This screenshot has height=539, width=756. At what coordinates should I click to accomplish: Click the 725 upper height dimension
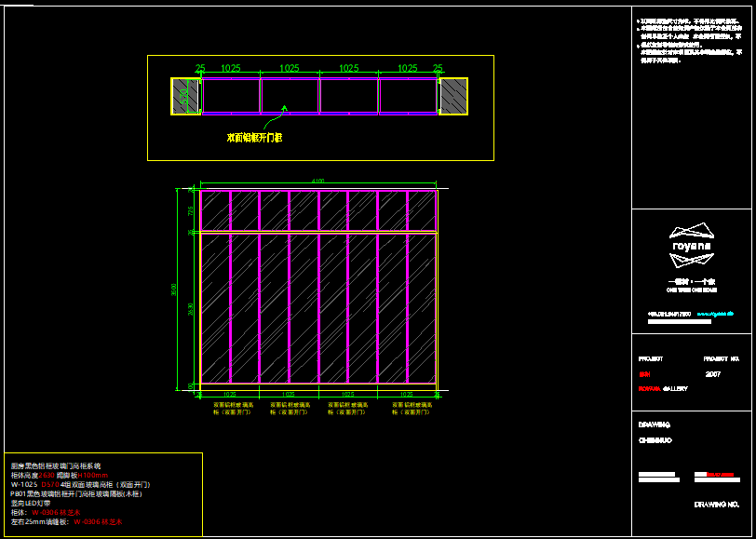tap(192, 211)
